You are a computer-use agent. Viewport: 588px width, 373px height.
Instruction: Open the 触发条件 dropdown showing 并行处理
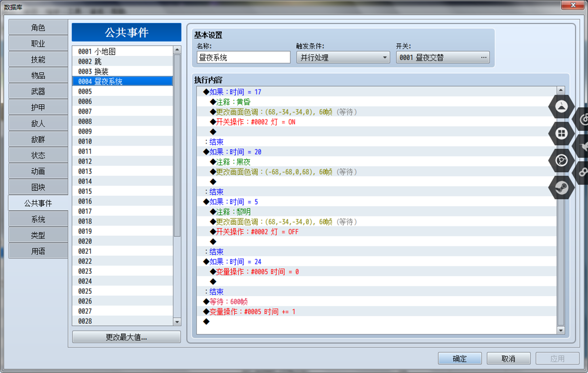pos(343,57)
